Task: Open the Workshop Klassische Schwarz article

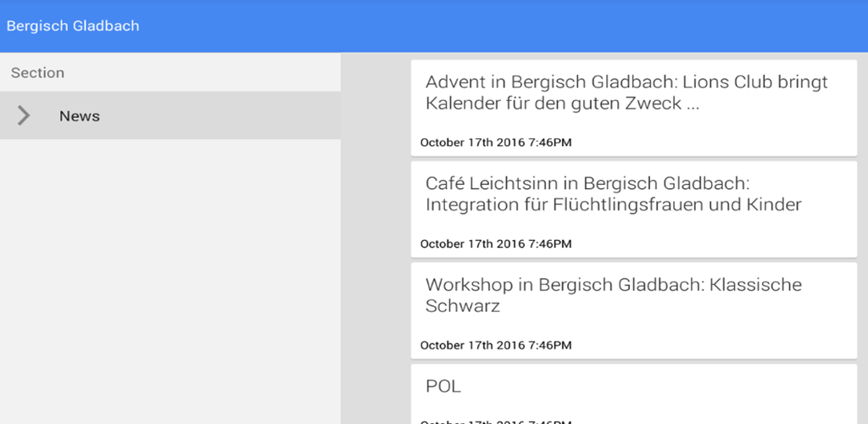Action: coord(634,311)
